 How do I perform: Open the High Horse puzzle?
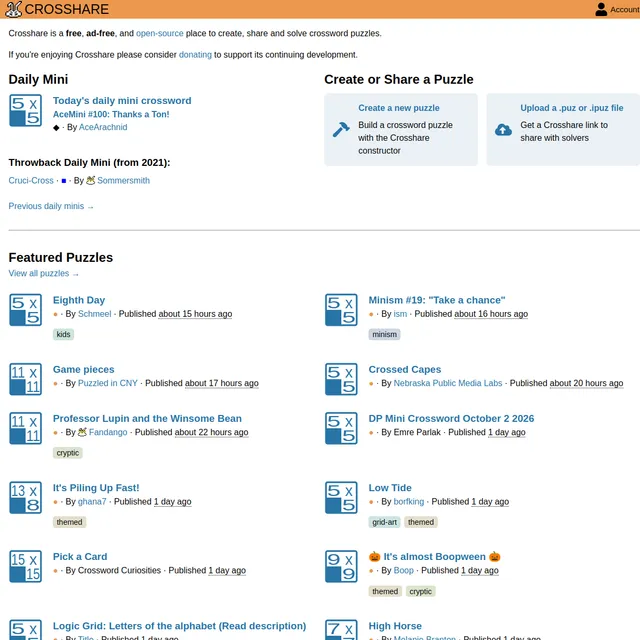click(395, 626)
